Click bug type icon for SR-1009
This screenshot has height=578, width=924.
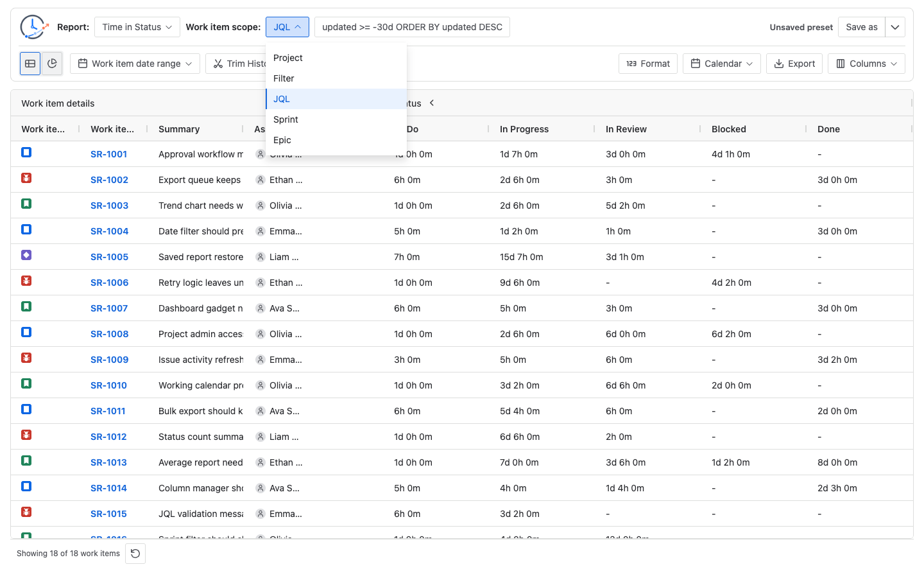tap(26, 358)
